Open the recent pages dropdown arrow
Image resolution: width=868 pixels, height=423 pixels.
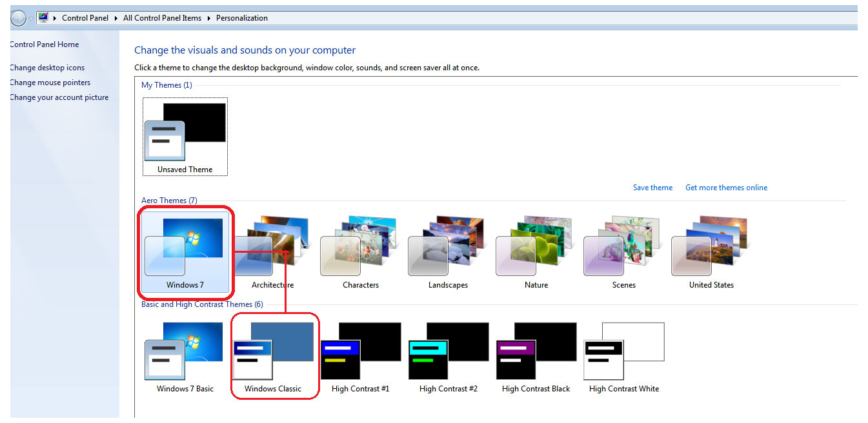[31, 18]
